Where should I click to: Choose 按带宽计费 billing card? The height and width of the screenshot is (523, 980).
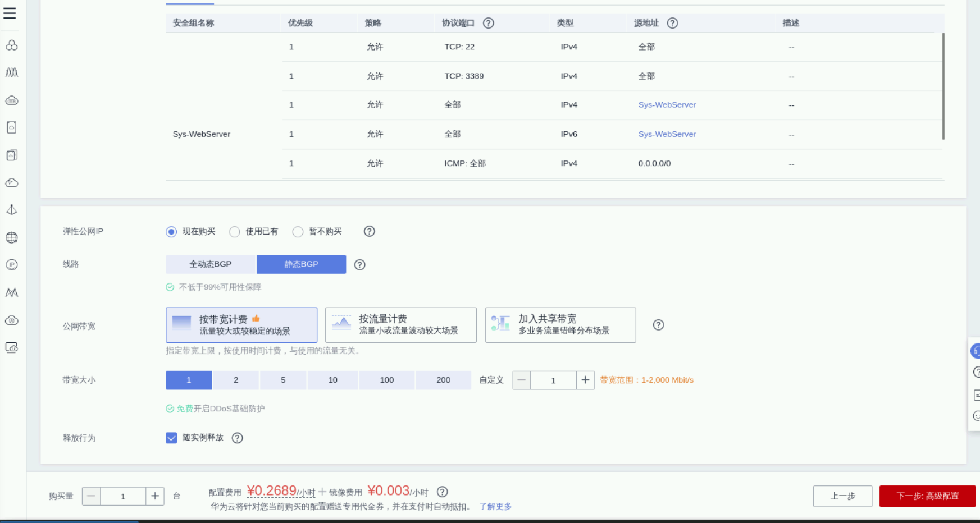click(241, 325)
